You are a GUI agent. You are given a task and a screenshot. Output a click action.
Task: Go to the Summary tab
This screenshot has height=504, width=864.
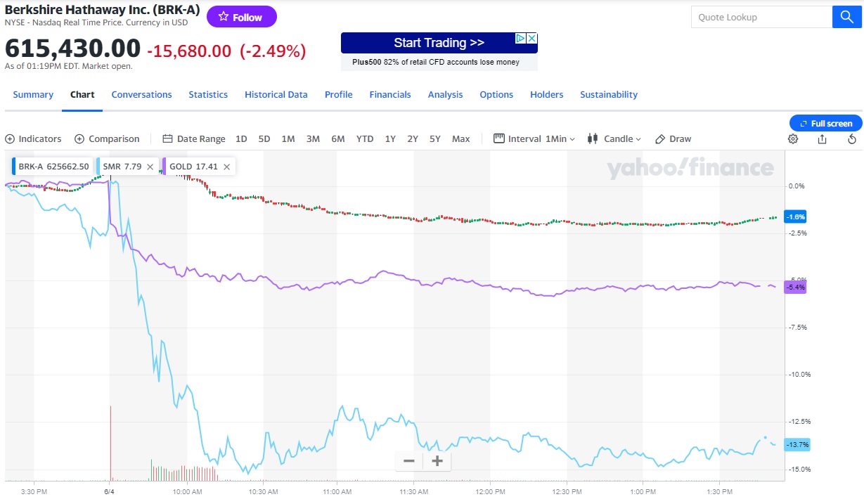pos(33,94)
